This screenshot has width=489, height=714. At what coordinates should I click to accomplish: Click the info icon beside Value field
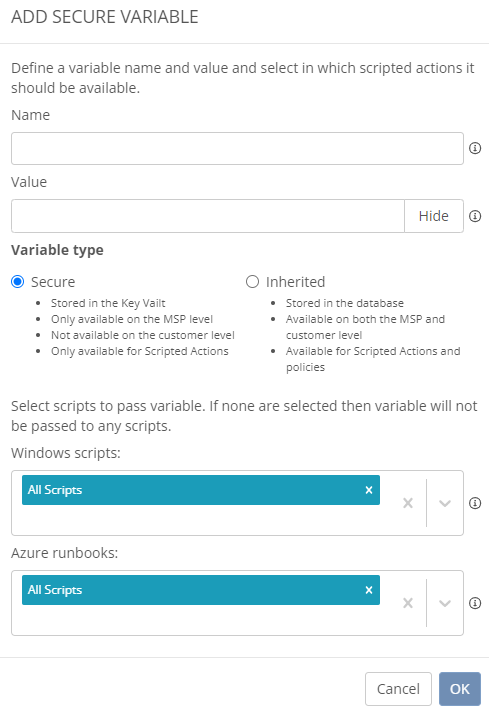475,216
